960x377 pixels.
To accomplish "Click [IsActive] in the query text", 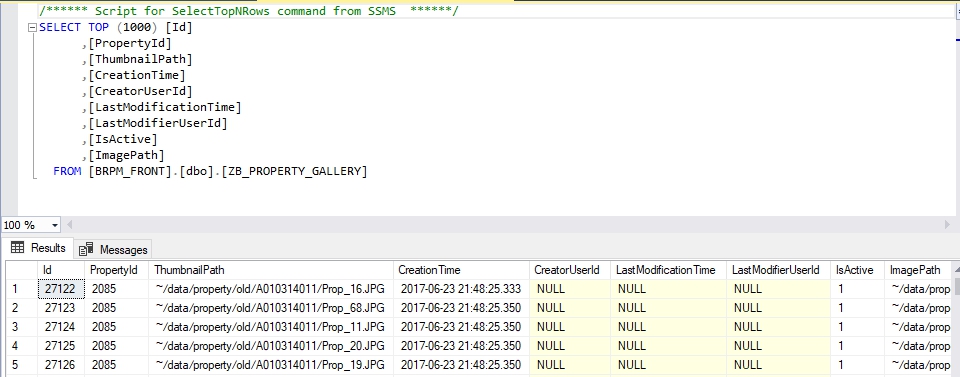I will pos(122,139).
